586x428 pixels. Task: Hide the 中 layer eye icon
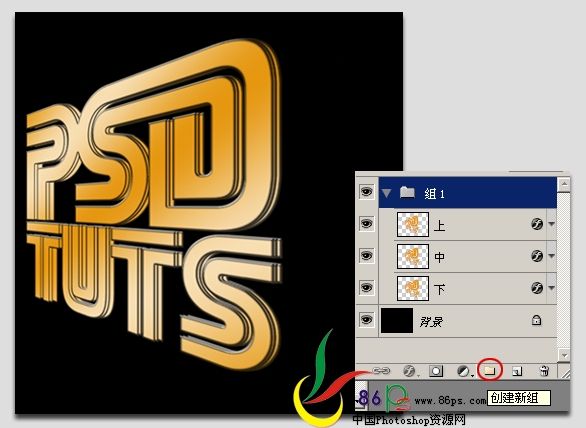tap(367, 256)
